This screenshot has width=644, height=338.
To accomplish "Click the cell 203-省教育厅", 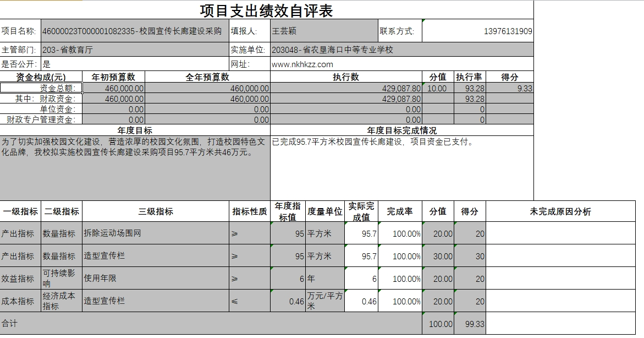I will (135, 50).
